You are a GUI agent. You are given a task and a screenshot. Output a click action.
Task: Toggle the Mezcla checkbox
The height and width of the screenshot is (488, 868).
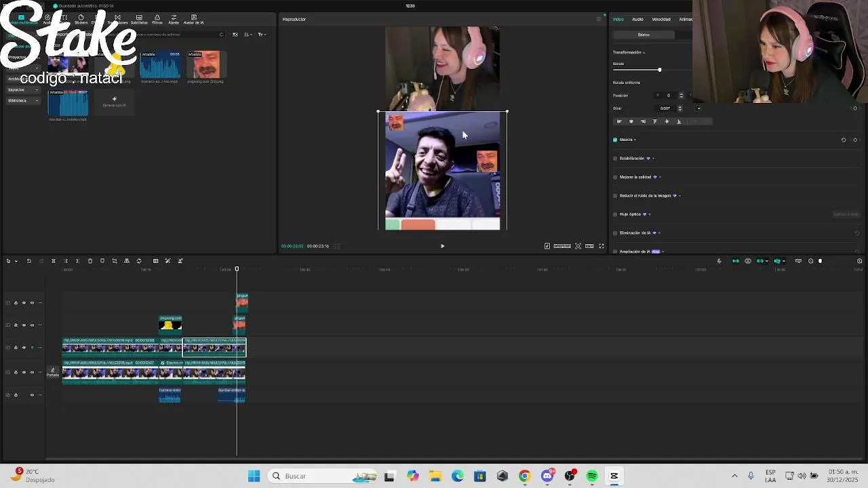[615, 140]
